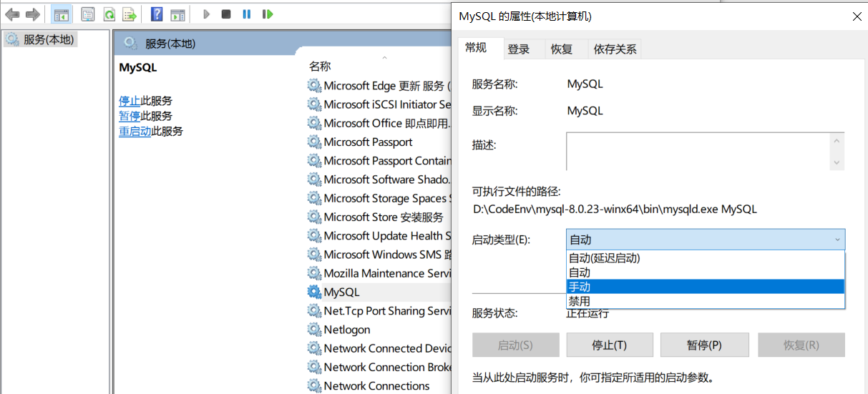The width and height of the screenshot is (868, 394).
Task: Select 手动 in startup type list
Action: [705, 287]
